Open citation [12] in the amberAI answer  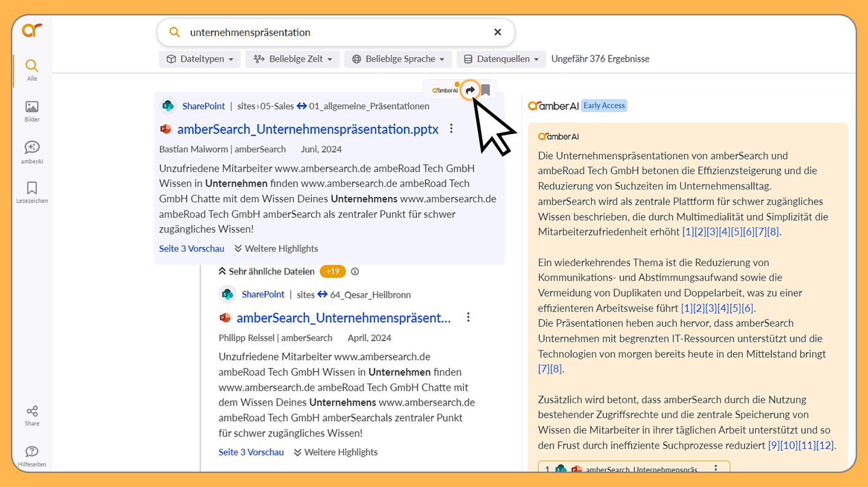pyautogui.click(x=825, y=445)
